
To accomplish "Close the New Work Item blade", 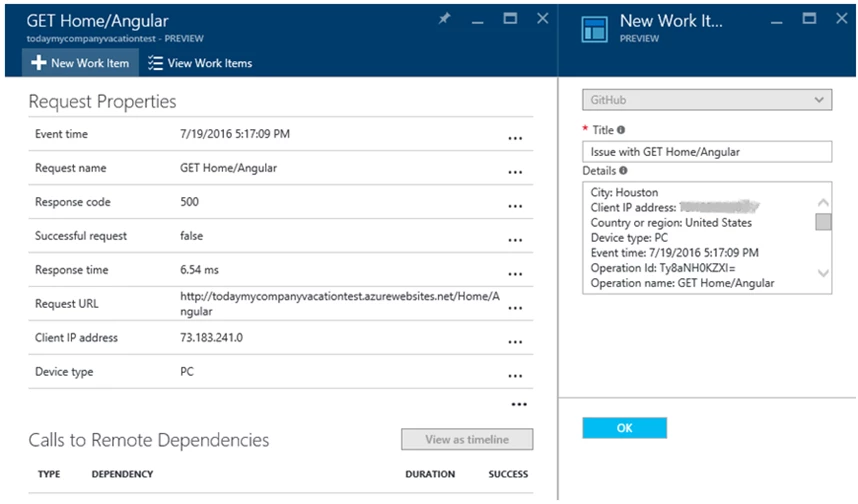I will [x=842, y=19].
